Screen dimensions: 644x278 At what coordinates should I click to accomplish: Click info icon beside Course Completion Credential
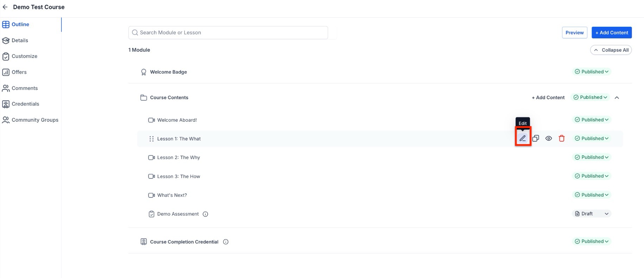click(x=226, y=242)
